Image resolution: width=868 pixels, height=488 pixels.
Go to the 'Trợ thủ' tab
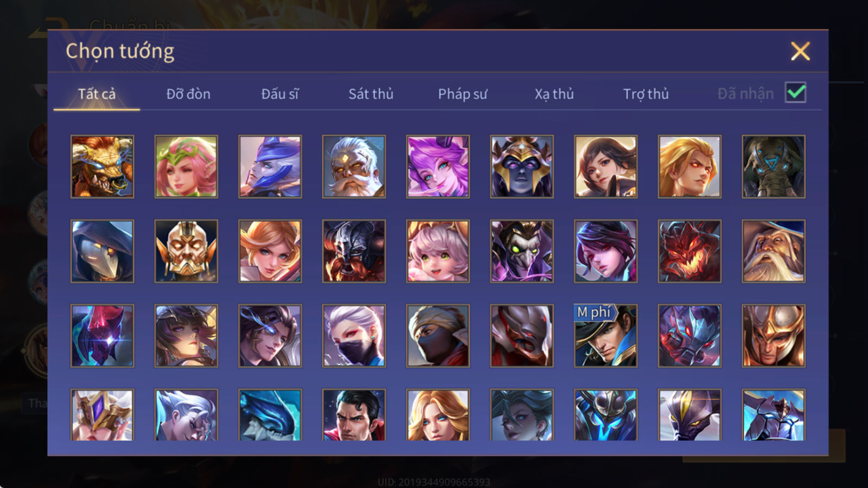[646, 94]
